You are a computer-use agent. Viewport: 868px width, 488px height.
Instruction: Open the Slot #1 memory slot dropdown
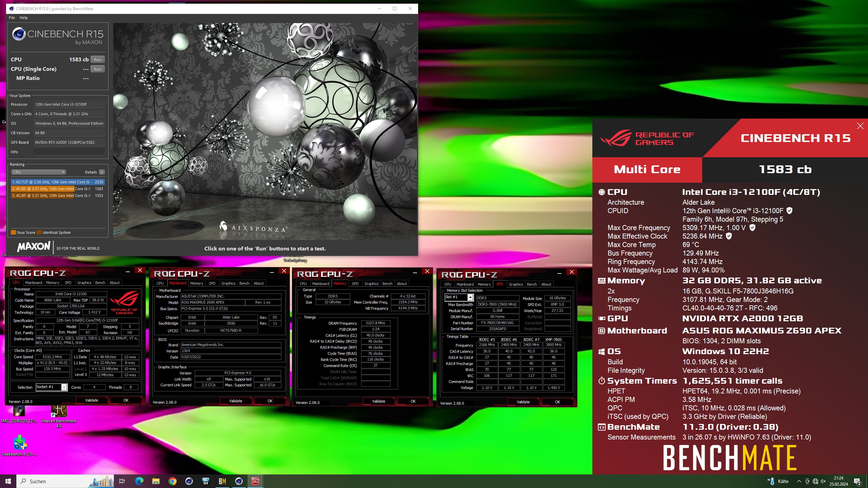[470, 297]
